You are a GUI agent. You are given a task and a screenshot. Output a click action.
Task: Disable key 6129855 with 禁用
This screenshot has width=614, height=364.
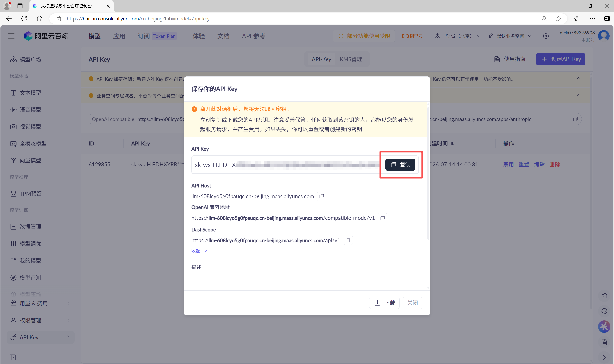(x=508, y=164)
